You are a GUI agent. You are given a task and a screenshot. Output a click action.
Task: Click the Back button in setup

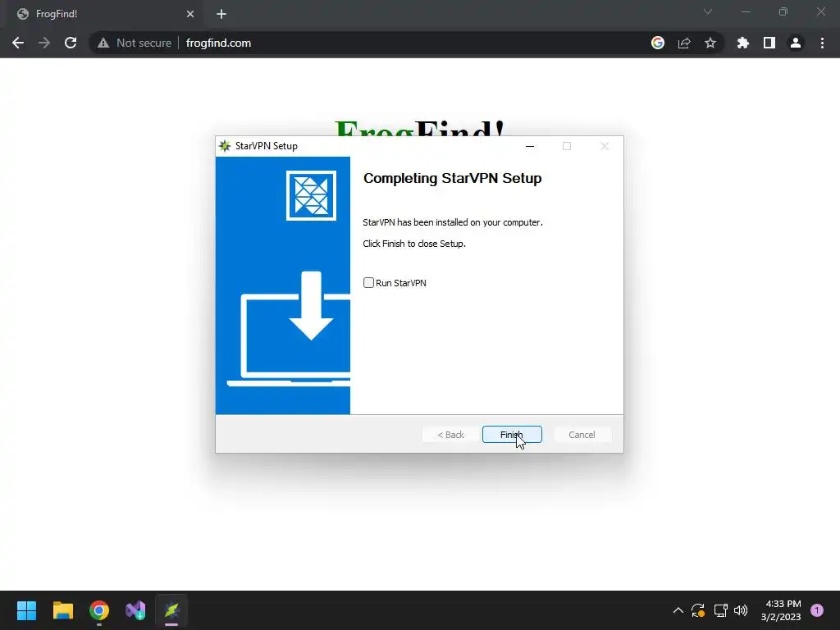[450, 435]
